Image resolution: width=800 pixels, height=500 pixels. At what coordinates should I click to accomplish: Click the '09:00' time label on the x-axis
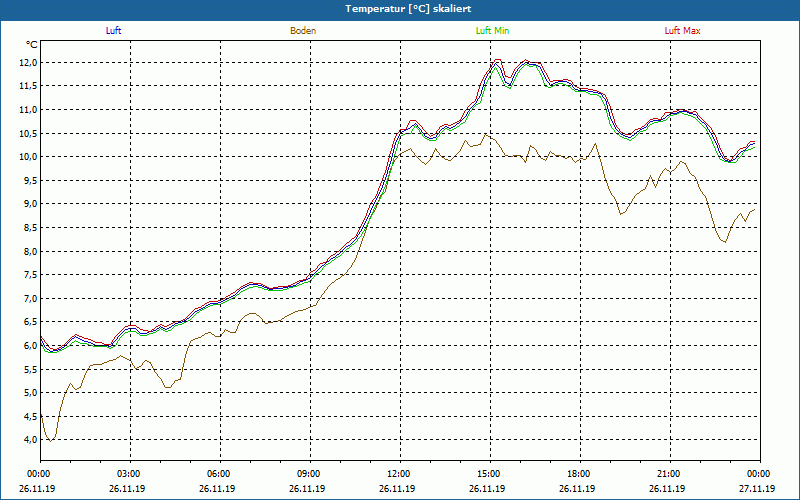(309, 474)
